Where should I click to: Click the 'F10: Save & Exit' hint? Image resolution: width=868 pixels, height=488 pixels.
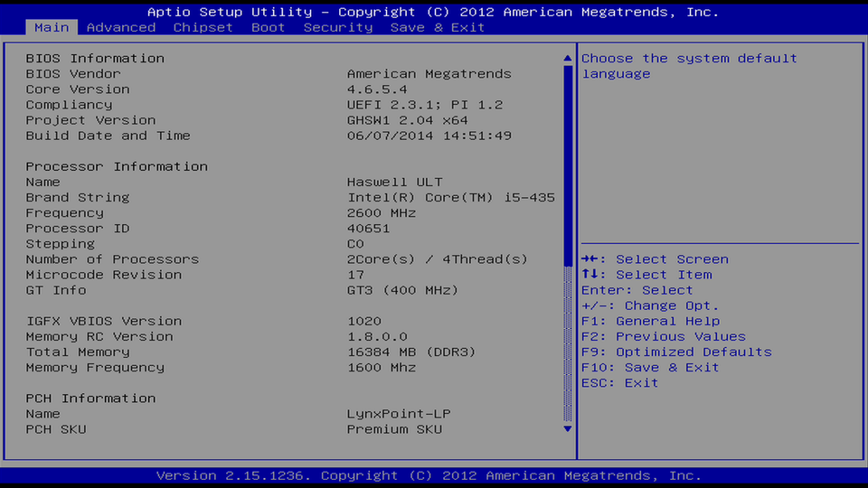coord(650,368)
